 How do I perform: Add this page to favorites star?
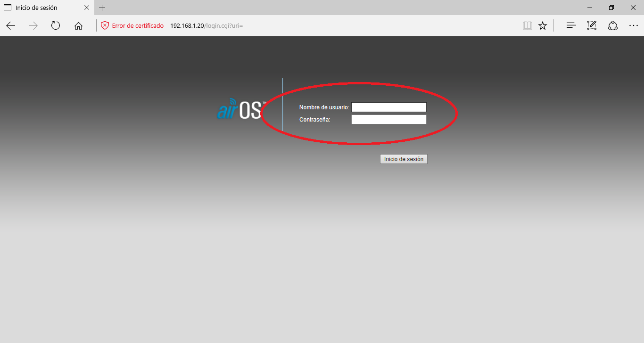[x=543, y=26]
